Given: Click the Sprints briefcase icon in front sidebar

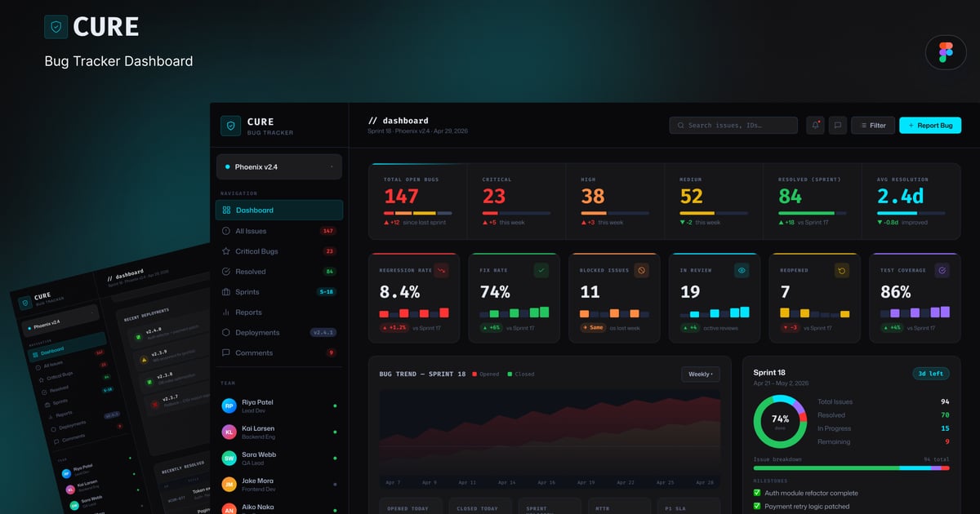Looking at the screenshot, I should point(226,292).
